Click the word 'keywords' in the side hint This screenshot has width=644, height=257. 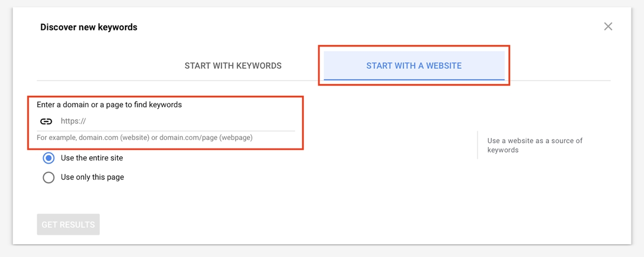pyautogui.click(x=503, y=150)
